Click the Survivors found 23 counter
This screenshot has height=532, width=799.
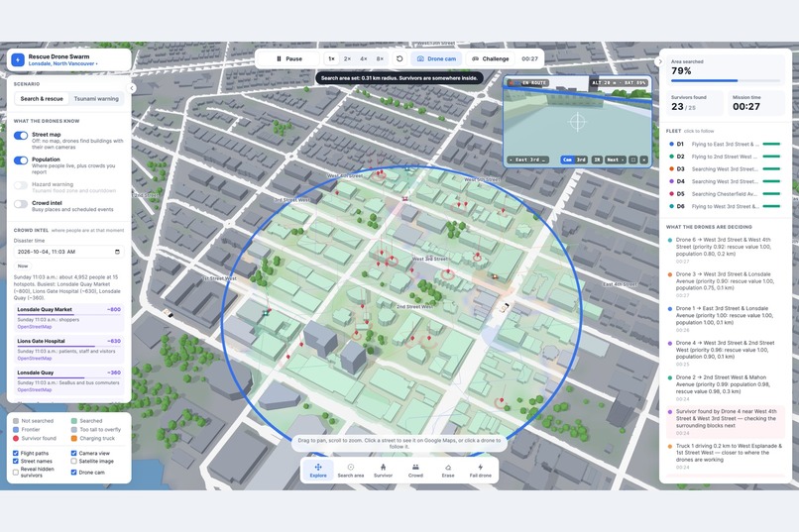point(695,103)
